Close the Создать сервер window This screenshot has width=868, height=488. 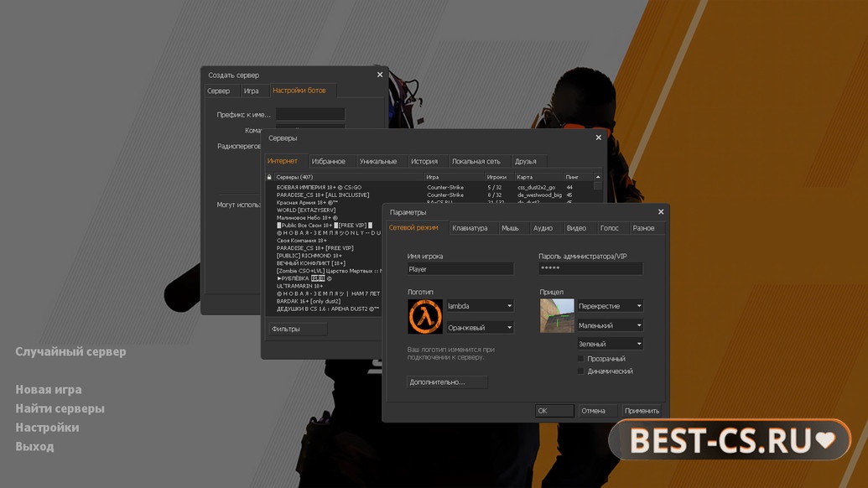pos(380,75)
